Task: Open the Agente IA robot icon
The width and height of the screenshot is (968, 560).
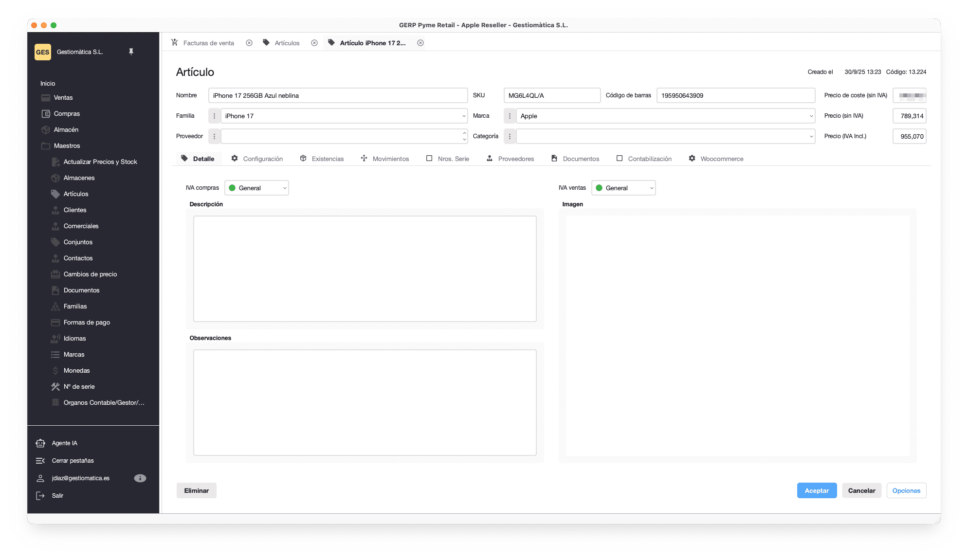Action: point(40,443)
